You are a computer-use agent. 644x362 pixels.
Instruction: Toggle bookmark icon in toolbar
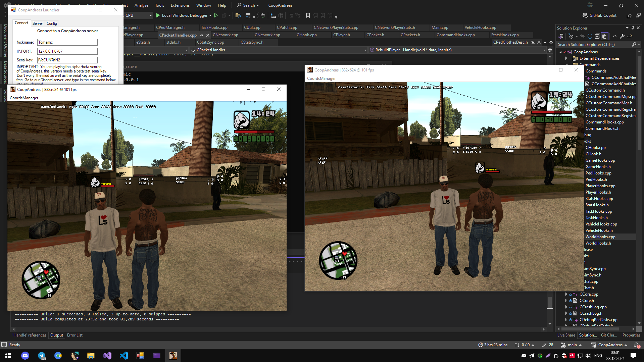308,15
